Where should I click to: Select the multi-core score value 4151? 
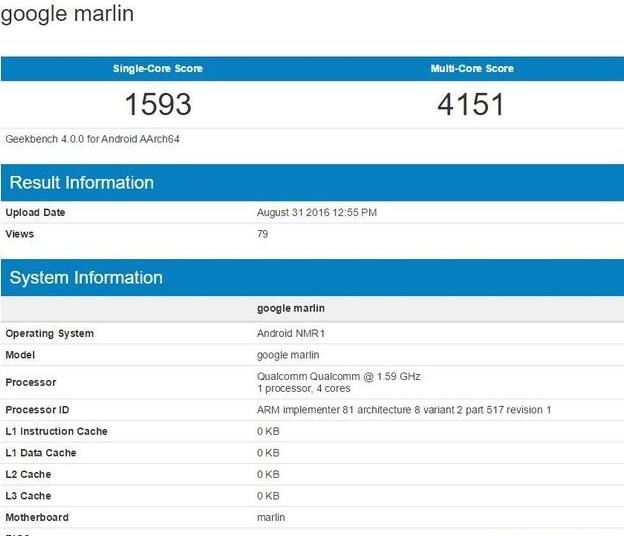click(x=471, y=104)
